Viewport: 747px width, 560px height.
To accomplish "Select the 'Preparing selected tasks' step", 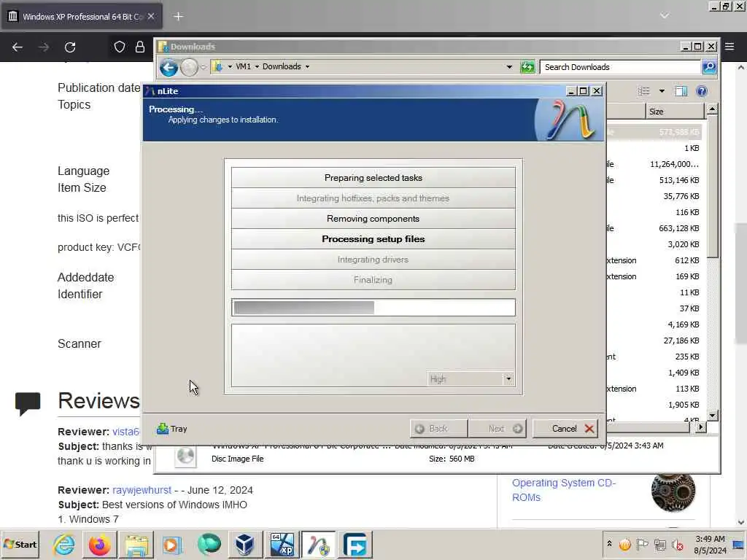I will point(373,178).
